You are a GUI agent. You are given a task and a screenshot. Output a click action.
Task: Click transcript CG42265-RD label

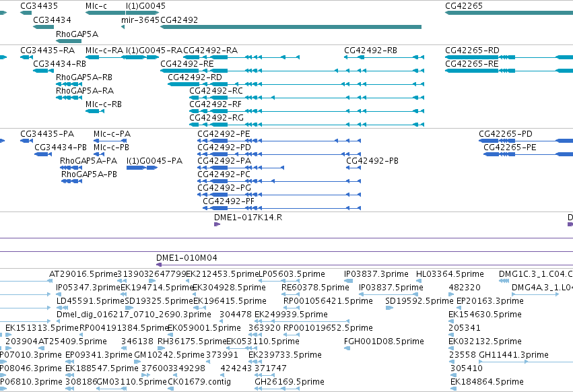(472, 51)
